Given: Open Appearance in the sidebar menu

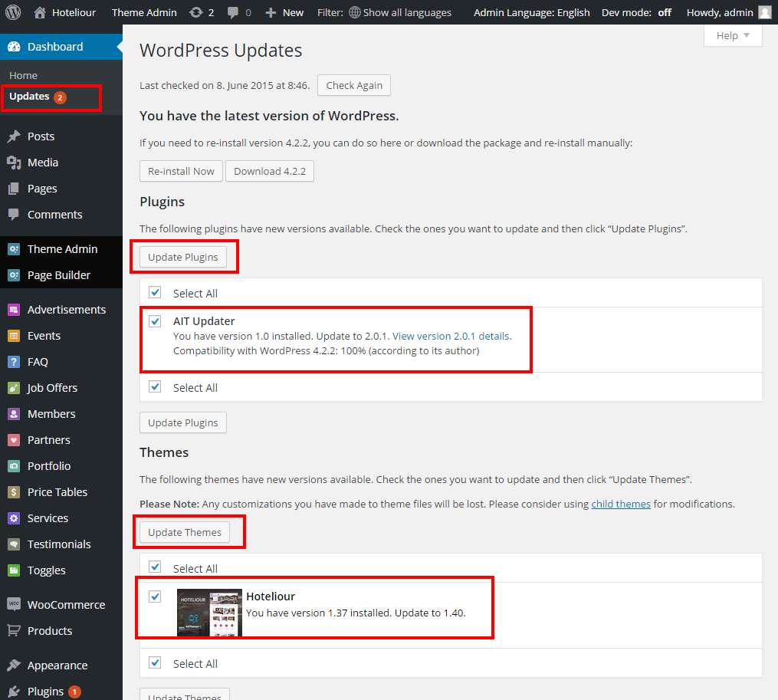Looking at the screenshot, I should 57,665.
